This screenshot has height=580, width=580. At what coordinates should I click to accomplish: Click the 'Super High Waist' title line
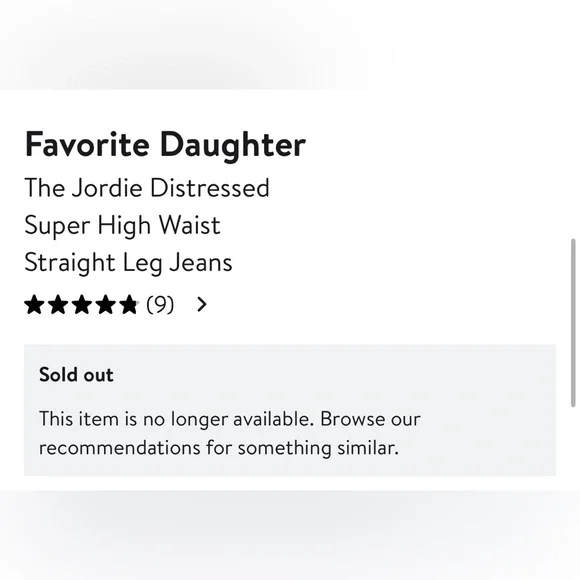pos(122,226)
